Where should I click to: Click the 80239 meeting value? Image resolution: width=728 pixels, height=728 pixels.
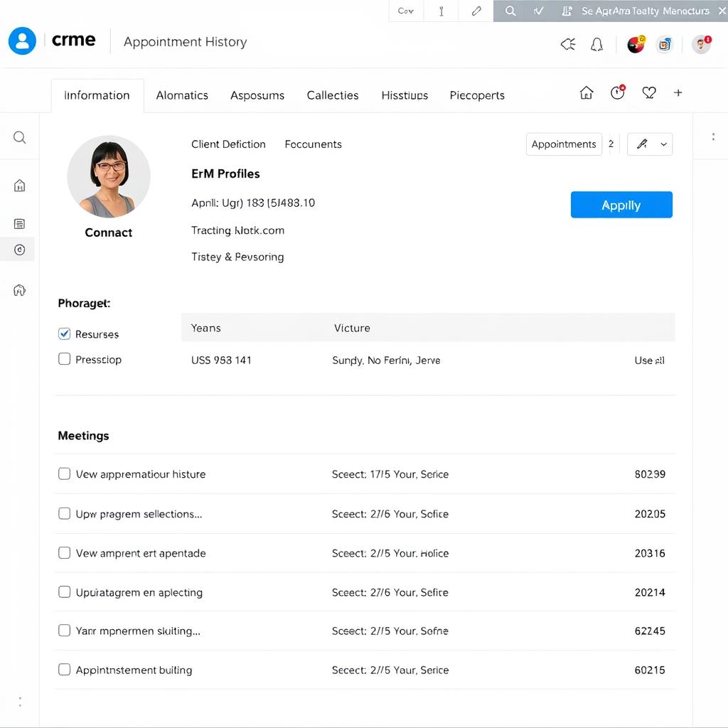(x=650, y=474)
